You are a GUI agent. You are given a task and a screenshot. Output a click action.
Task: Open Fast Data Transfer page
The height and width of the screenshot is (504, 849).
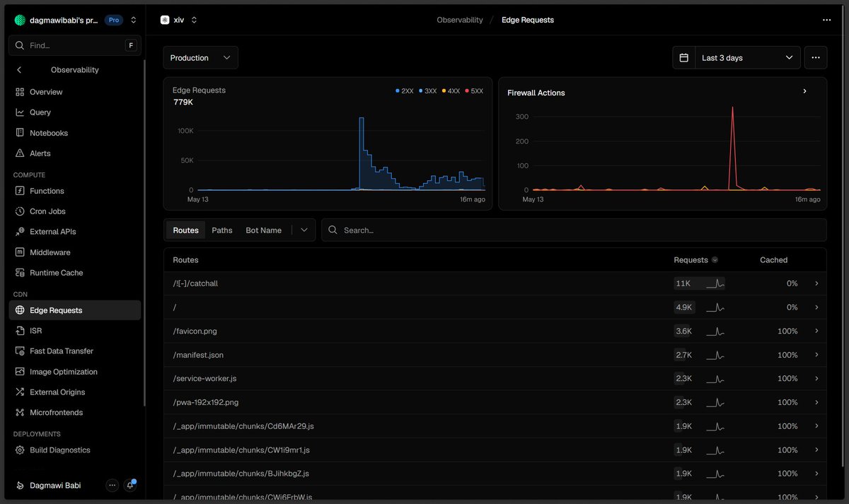pyautogui.click(x=75, y=351)
